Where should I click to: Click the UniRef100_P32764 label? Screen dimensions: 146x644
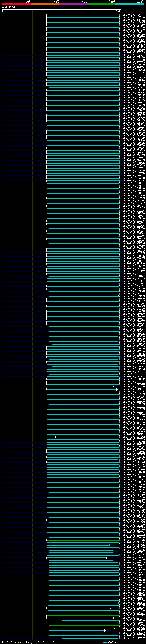134,27
